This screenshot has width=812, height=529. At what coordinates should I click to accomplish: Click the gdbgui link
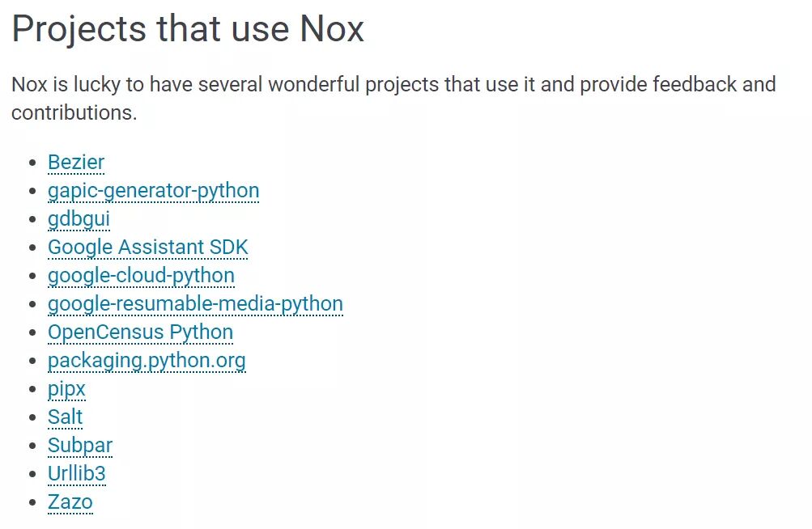click(79, 219)
